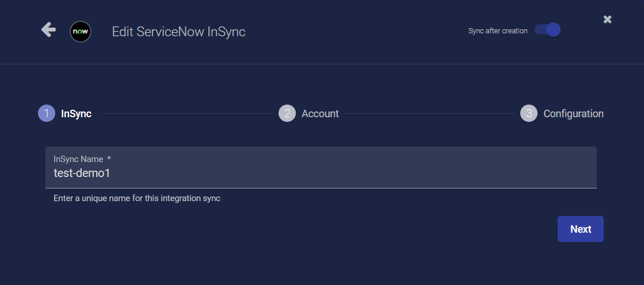The image size is (644, 285).
Task: Go to the Account step label
Action: pos(320,114)
